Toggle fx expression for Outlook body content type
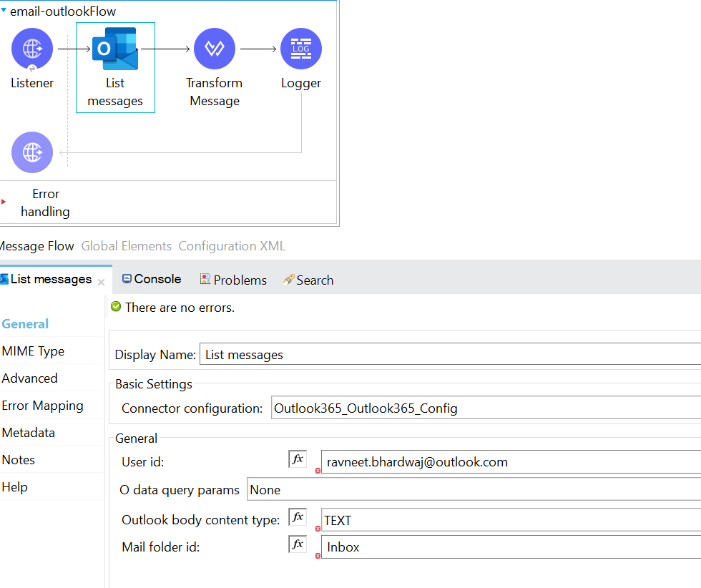701x588 pixels. [x=298, y=517]
